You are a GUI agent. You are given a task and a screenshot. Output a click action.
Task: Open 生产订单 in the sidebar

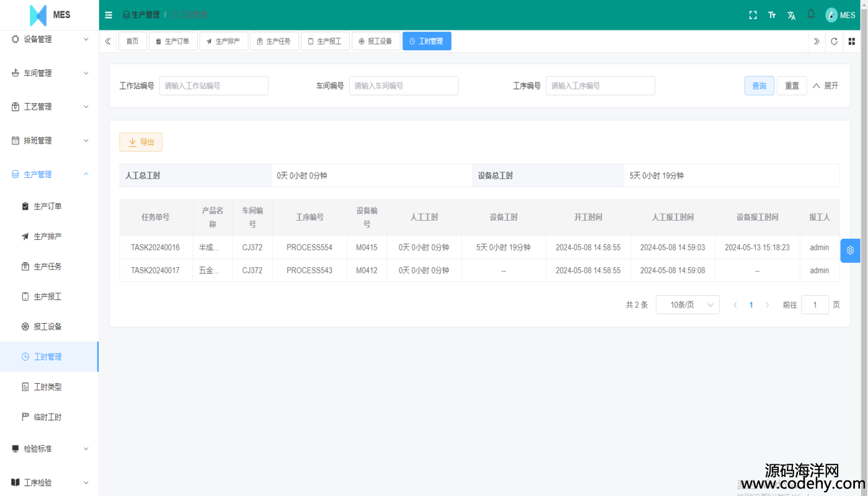coord(50,206)
